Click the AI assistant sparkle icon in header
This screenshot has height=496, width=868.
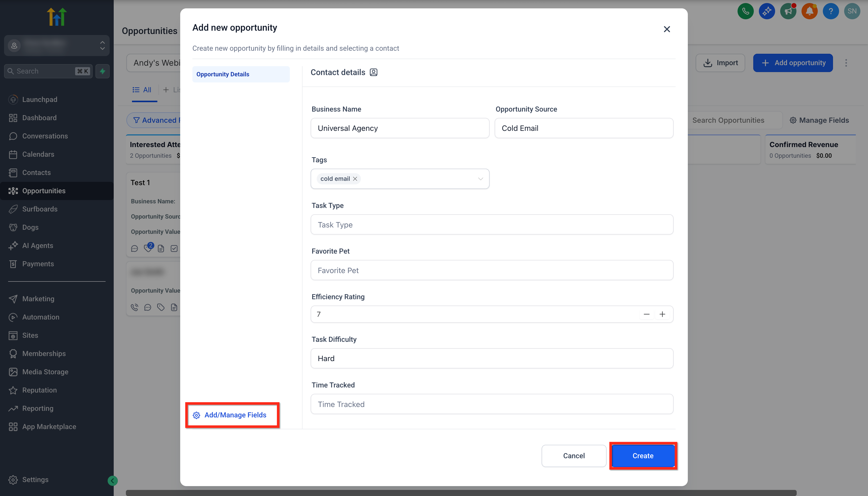[767, 11]
